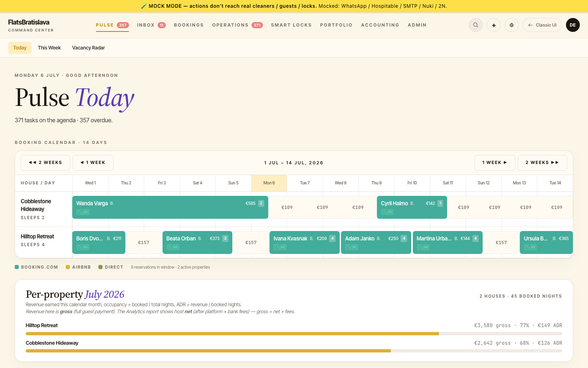Click Cobblestone Hideaway occupancy progress bar
This screenshot has width=588, height=368.
tap(294, 351)
